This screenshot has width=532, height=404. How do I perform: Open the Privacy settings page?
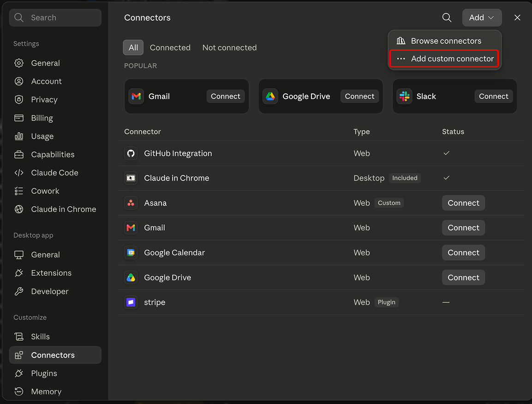click(55, 99)
